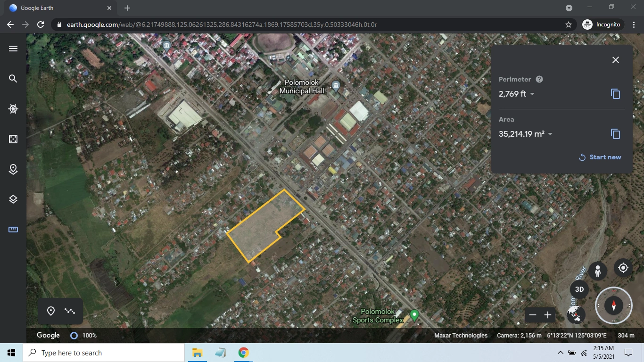Open the Google Earth main menu

click(x=13, y=49)
